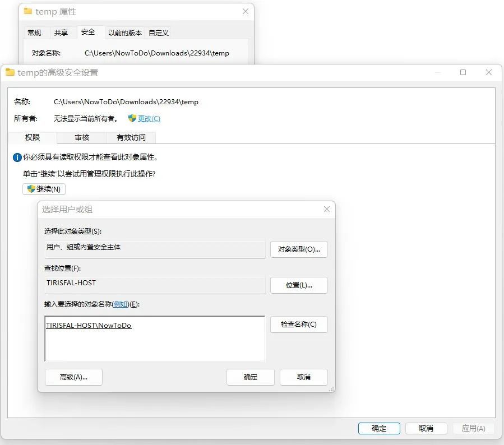Cancel the 选择用户或组 dialog
The height and width of the screenshot is (445, 504).
[303, 377]
